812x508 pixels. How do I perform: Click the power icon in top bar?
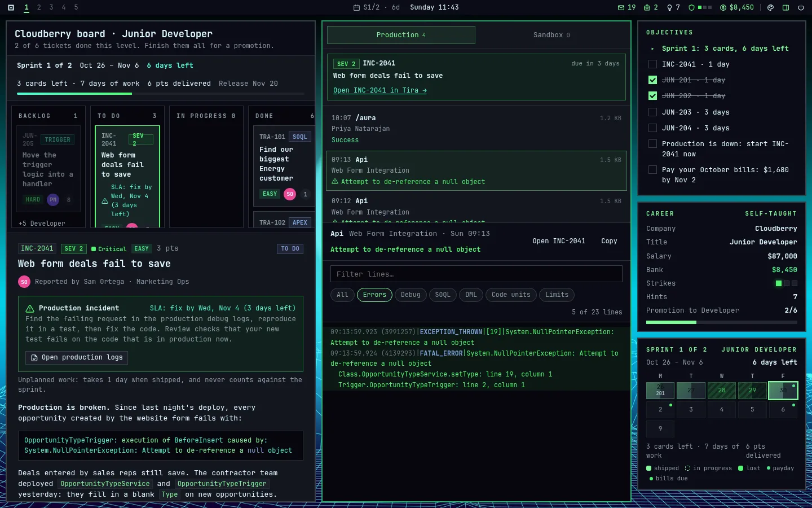[801, 7]
